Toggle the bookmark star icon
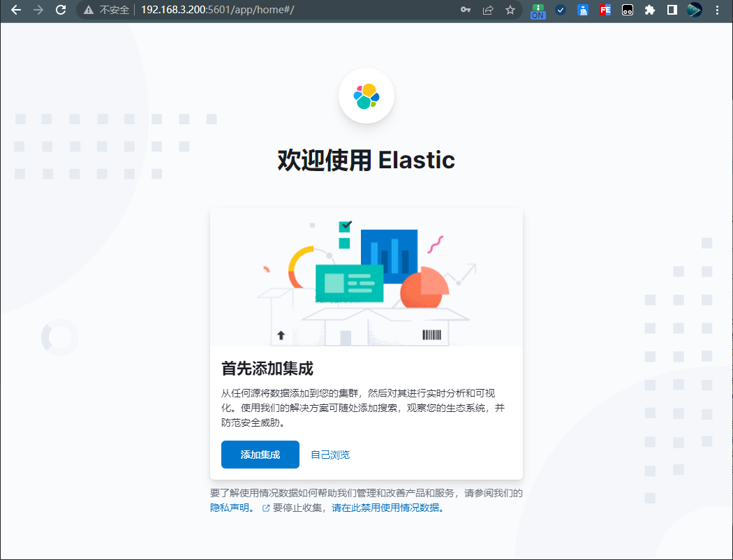 point(510,10)
